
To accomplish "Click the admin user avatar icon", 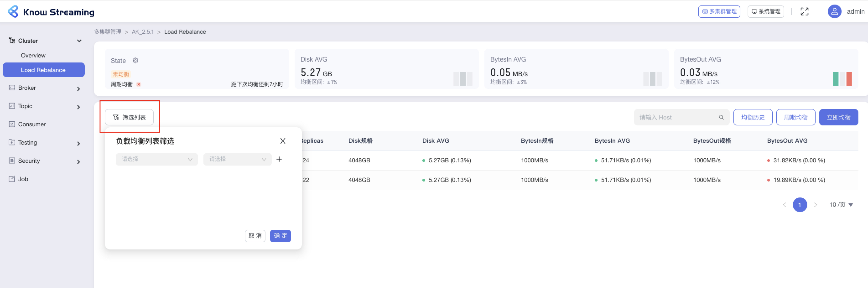I will (x=834, y=11).
